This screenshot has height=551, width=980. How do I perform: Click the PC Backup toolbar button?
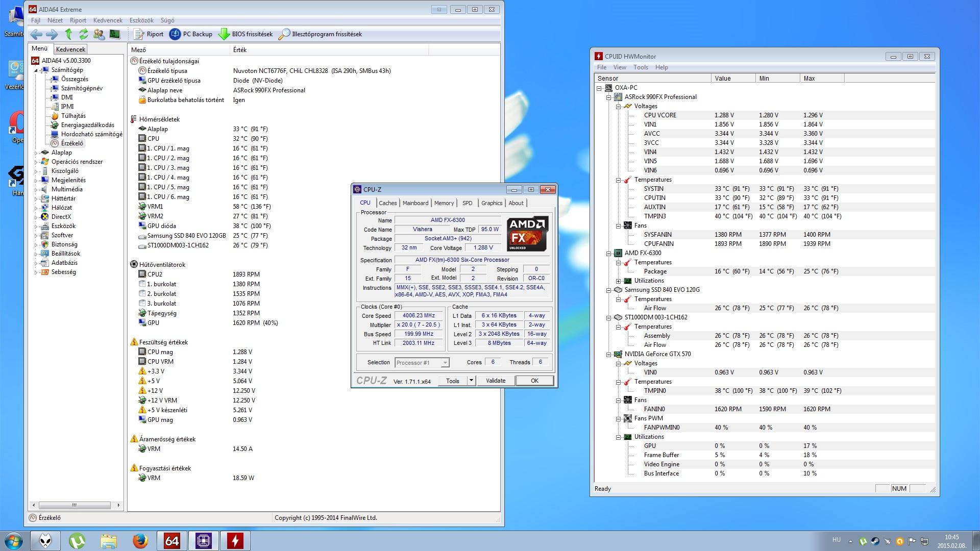click(x=191, y=34)
